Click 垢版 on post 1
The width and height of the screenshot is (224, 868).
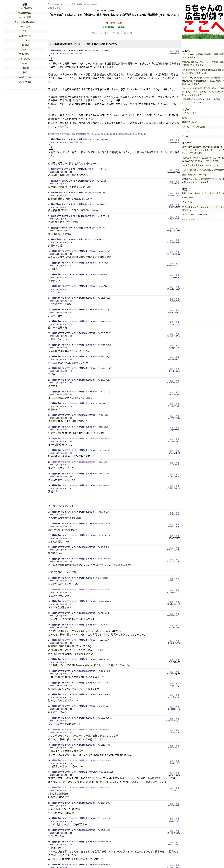tap(172, 51)
